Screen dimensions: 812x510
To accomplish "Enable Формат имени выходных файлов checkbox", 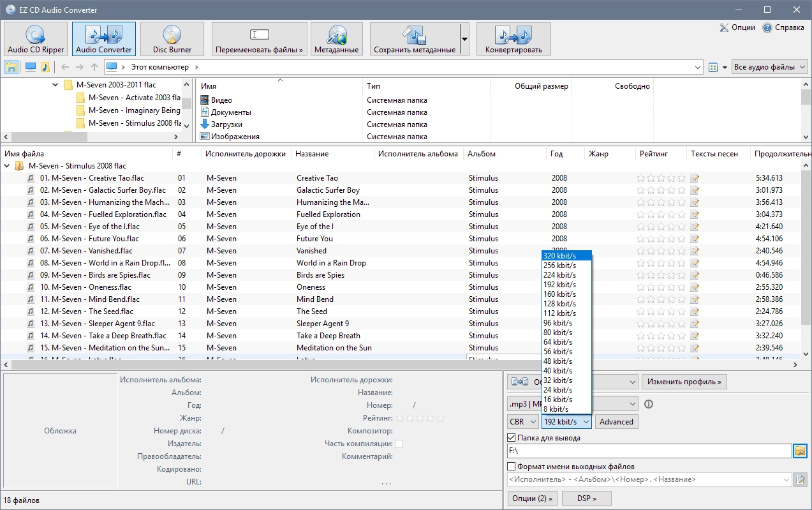I will click(511, 467).
